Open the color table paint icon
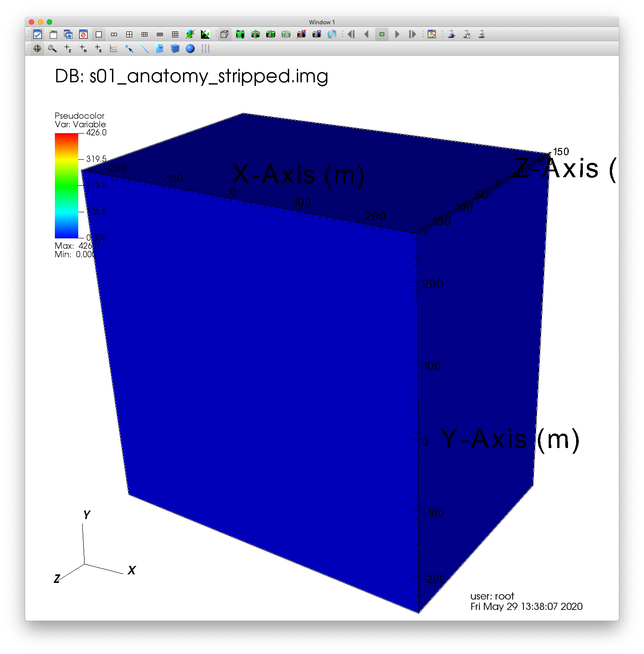Viewport: 644px width, 654px height. (x=432, y=34)
